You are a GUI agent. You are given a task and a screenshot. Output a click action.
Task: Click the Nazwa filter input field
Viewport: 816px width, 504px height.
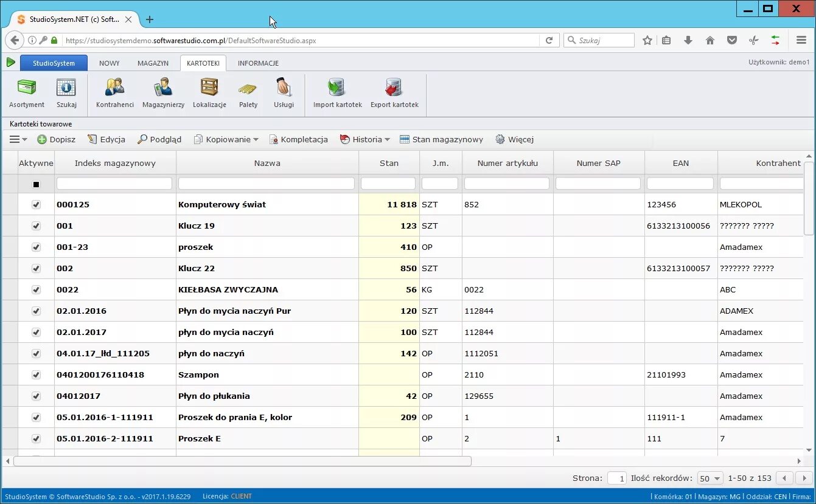click(x=267, y=183)
